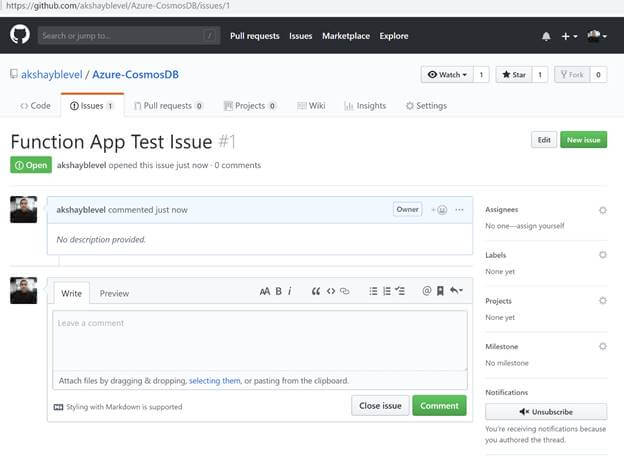
Task: Add a numbered list
Action: (x=386, y=291)
